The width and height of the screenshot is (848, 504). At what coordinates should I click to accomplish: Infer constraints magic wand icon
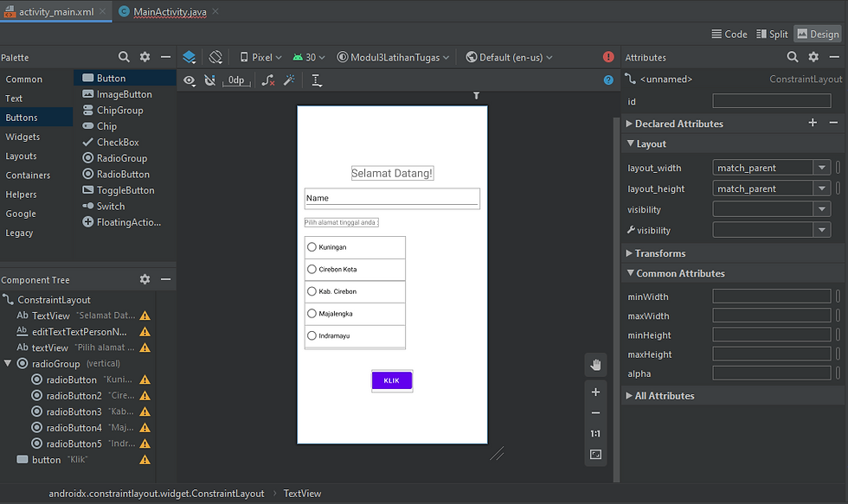(289, 80)
